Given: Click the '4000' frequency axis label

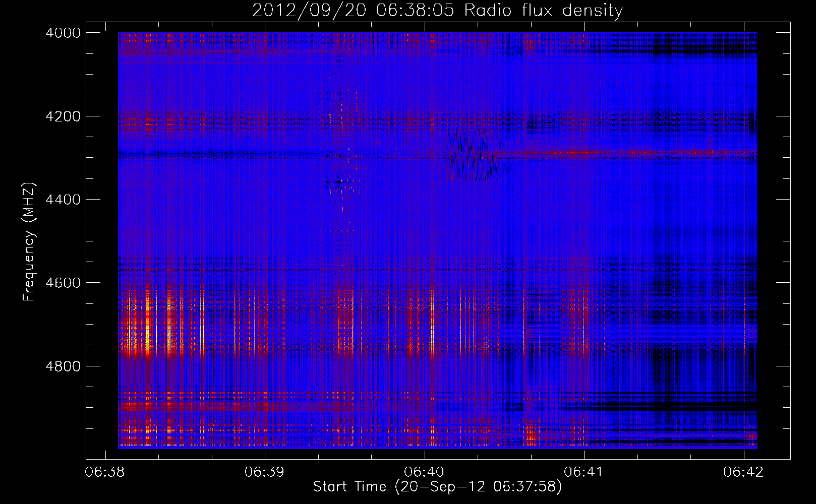Looking at the screenshot, I should (63, 33).
